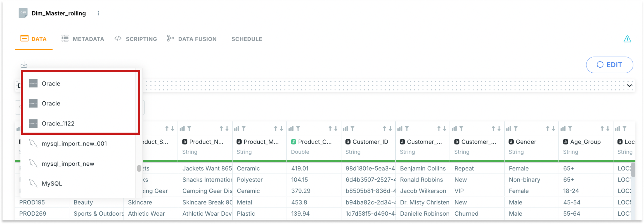
Task: Open the three-dot menu beside Dim_Master_rolling
Action: click(x=98, y=13)
